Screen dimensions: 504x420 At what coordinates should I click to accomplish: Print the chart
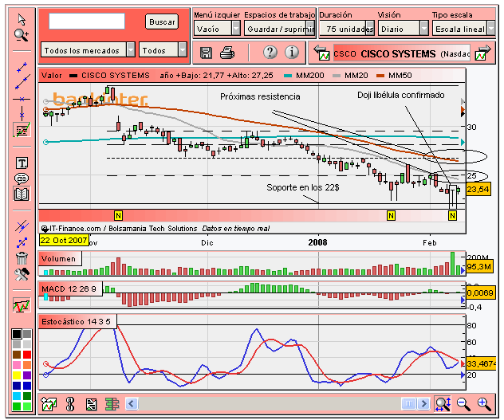(x=227, y=53)
